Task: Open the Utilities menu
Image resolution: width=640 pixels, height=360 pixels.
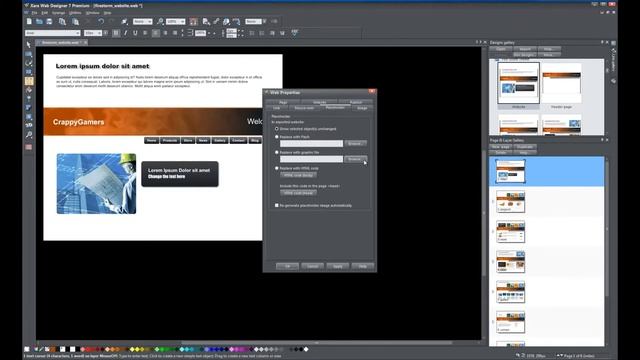Action: coord(75,13)
